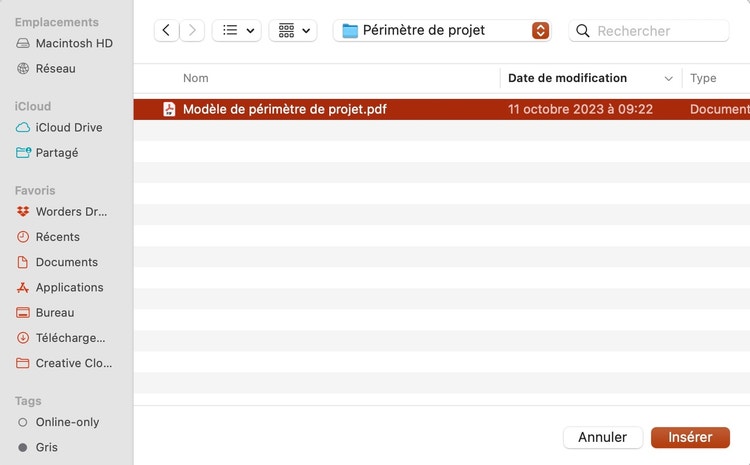Click the forward navigation arrow
Image resolution: width=750 pixels, height=465 pixels.
pyautogui.click(x=192, y=31)
